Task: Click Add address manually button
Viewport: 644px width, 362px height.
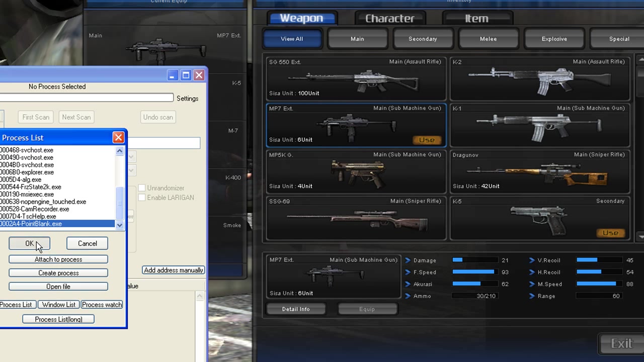Action: 174,270
